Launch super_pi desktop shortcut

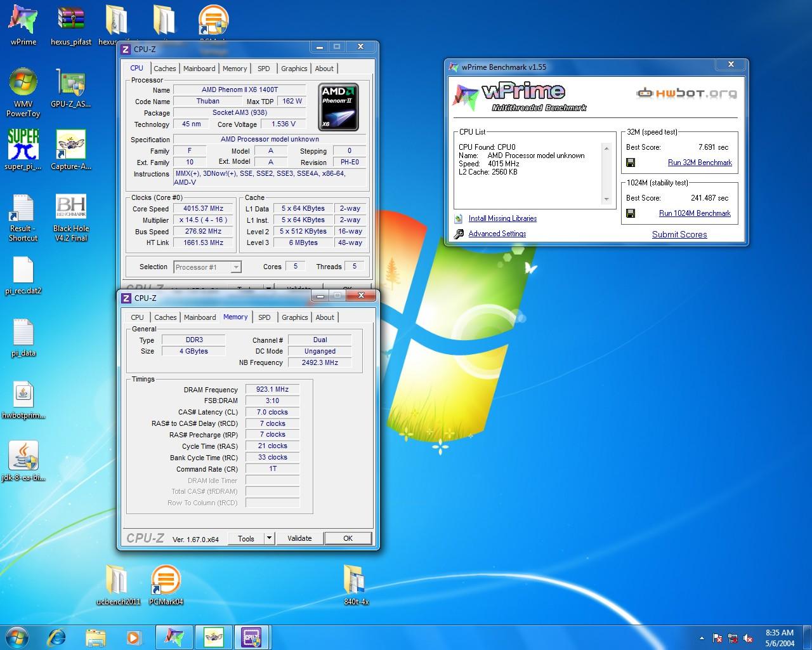click(23, 150)
